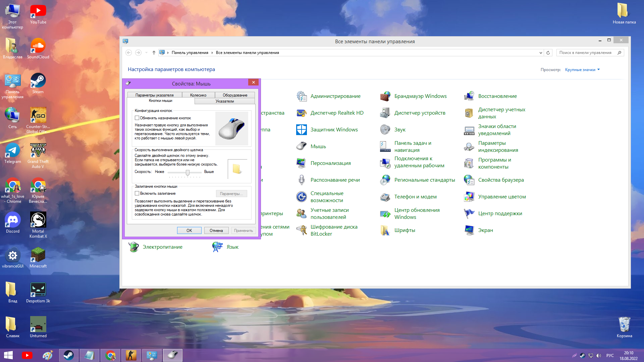Launch Steam from the taskbar

(x=69, y=355)
